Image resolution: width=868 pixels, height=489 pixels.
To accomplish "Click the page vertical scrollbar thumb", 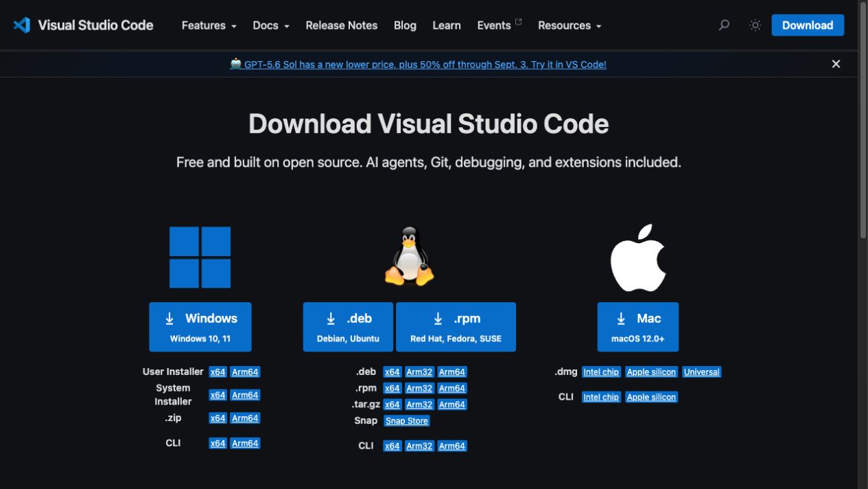I will pos(863,120).
